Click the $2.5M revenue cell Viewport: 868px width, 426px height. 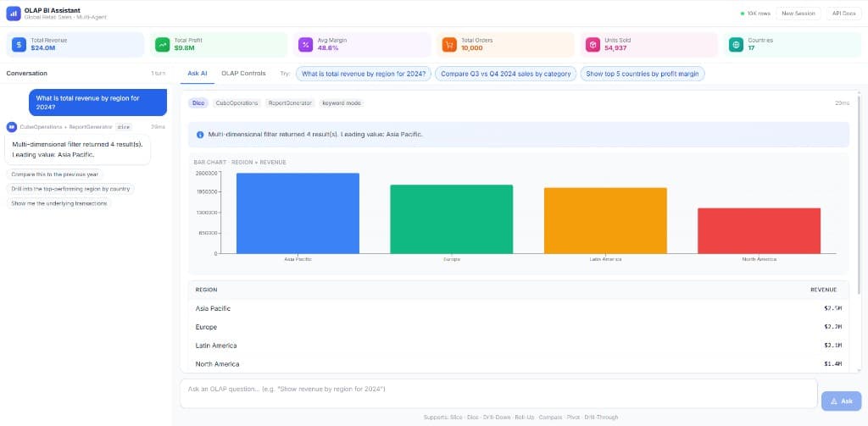[x=832, y=308]
